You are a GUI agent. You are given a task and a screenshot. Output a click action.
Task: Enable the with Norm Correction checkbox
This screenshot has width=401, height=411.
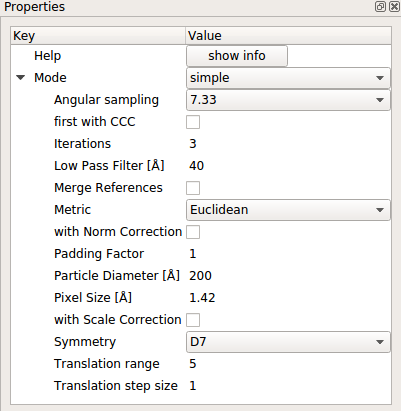[x=193, y=232]
